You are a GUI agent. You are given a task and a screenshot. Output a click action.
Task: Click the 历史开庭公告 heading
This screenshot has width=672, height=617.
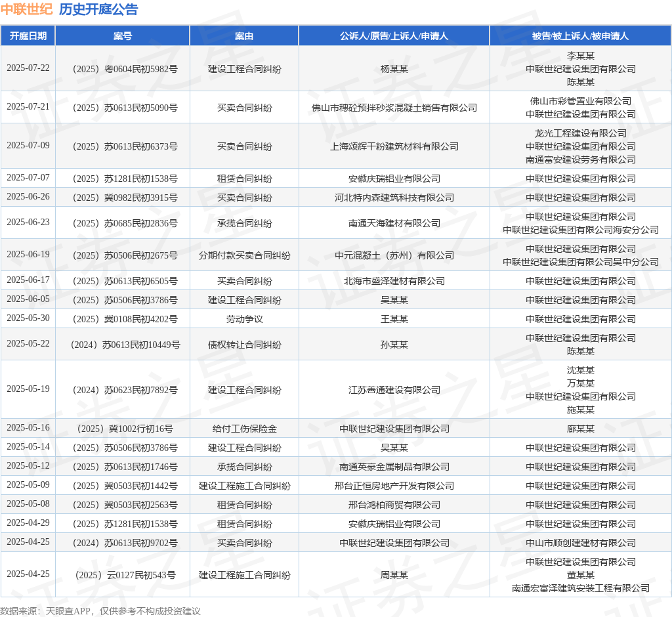tap(98, 9)
